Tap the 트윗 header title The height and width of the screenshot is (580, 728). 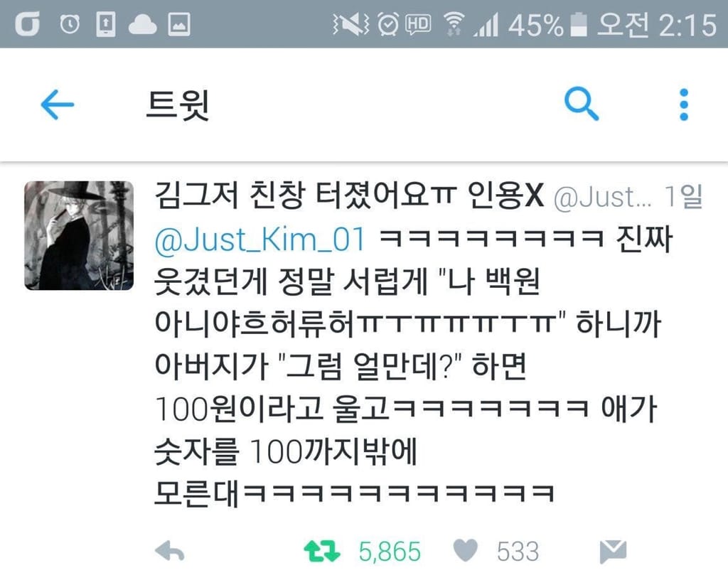pos(178,105)
